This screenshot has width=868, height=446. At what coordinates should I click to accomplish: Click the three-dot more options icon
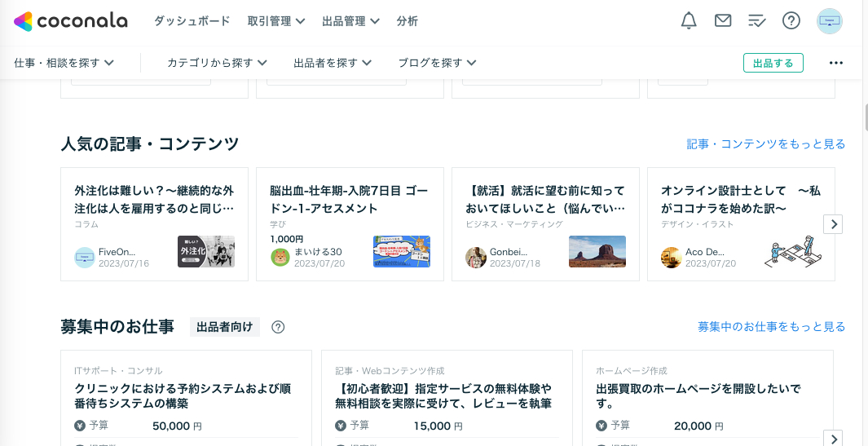click(x=836, y=63)
